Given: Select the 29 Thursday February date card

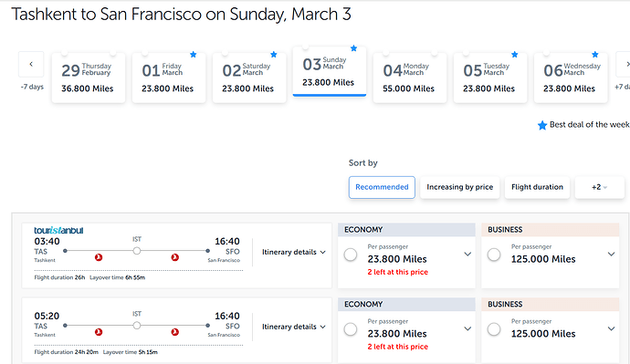Looking at the screenshot, I should click(89, 78).
